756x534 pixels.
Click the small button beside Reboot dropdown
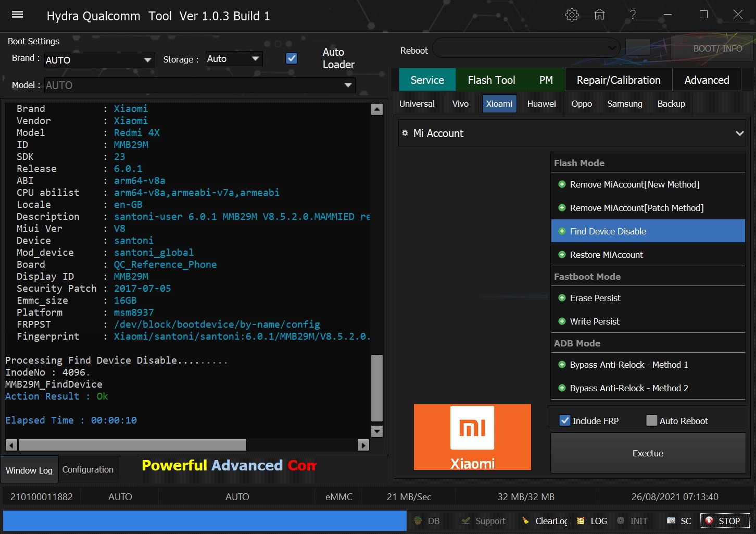tap(638, 47)
